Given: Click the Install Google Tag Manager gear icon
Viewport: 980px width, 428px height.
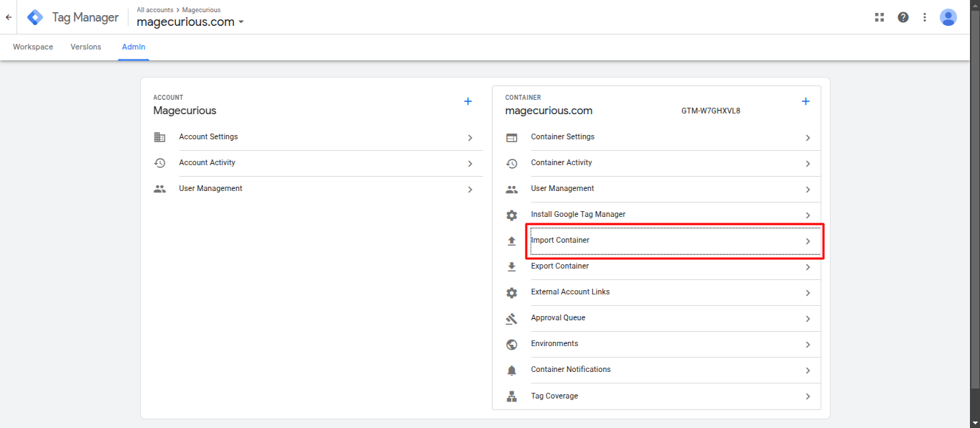Looking at the screenshot, I should tap(511, 214).
